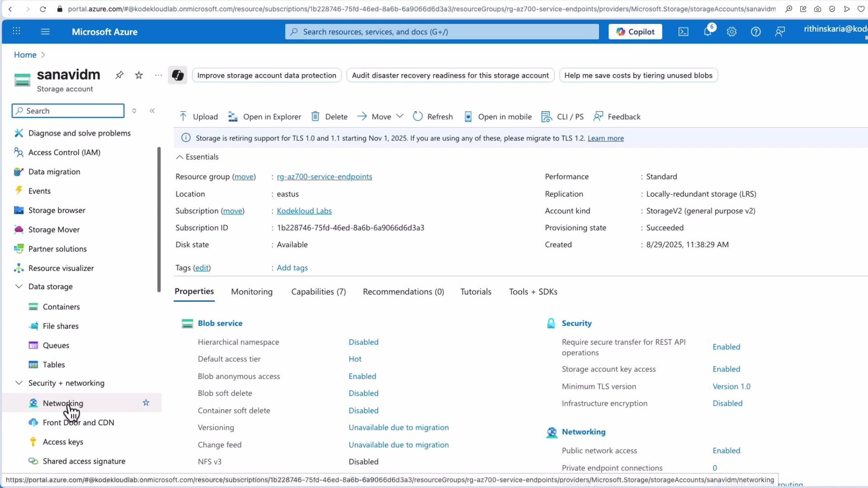Image resolution: width=868 pixels, height=488 pixels.
Task: Favorite the Networking menu item star
Action: pos(146,403)
